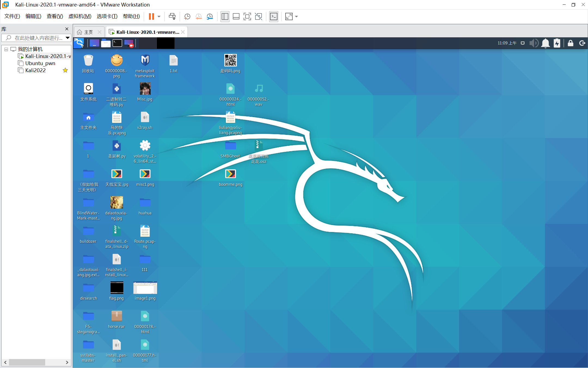Open the library search filter dropdown arrow
The height and width of the screenshot is (368, 588).
[68, 38]
